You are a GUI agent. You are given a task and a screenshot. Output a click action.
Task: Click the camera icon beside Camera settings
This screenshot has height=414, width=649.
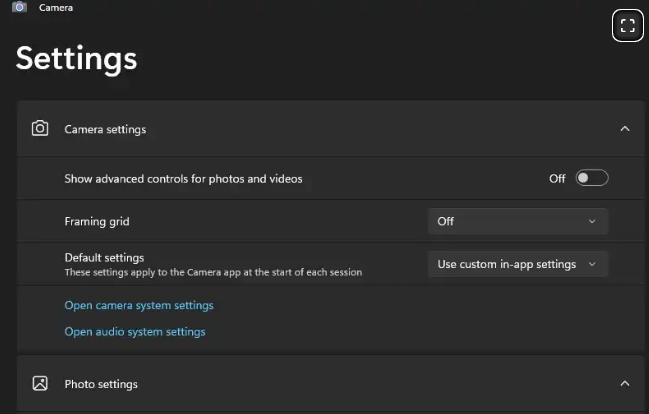pos(40,128)
